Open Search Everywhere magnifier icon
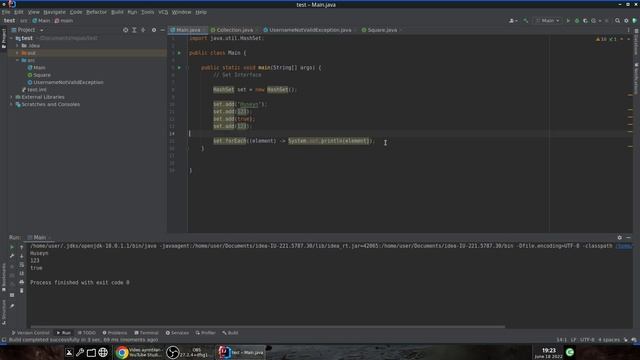 pos(618,20)
